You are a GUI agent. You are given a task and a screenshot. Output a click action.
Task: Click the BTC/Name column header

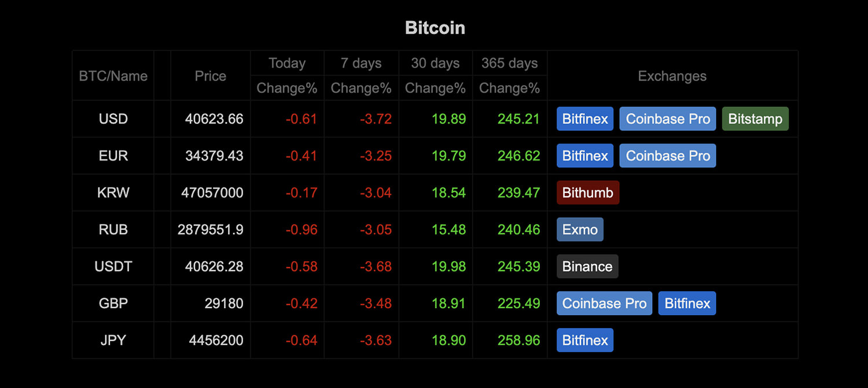pos(113,76)
